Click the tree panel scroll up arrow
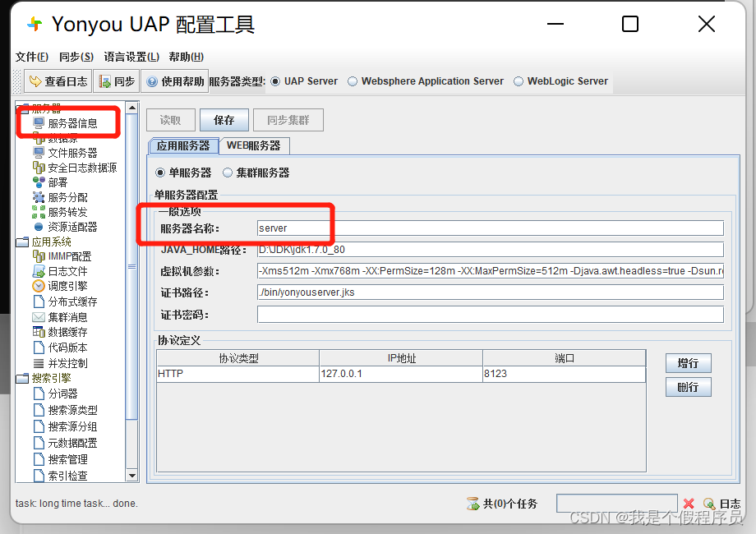This screenshot has height=534, width=756. click(132, 108)
